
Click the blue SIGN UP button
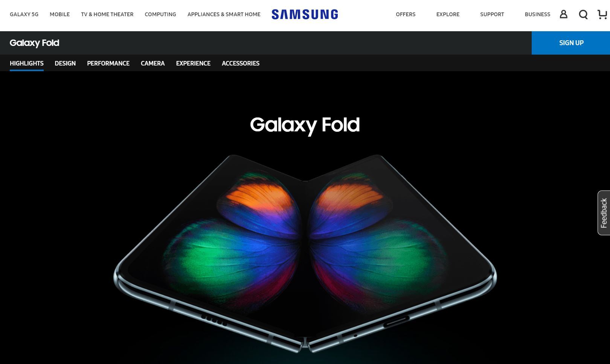click(571, 43)
